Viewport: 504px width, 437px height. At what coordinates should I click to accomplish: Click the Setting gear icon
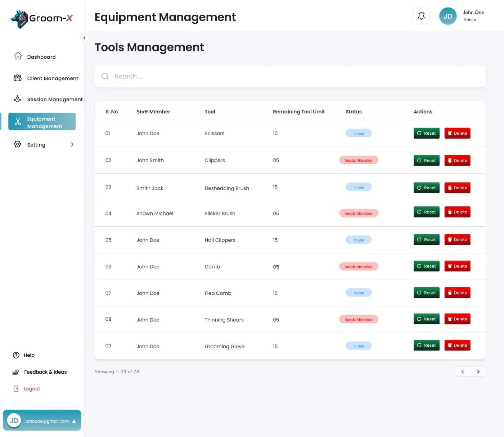coord(17,144)
